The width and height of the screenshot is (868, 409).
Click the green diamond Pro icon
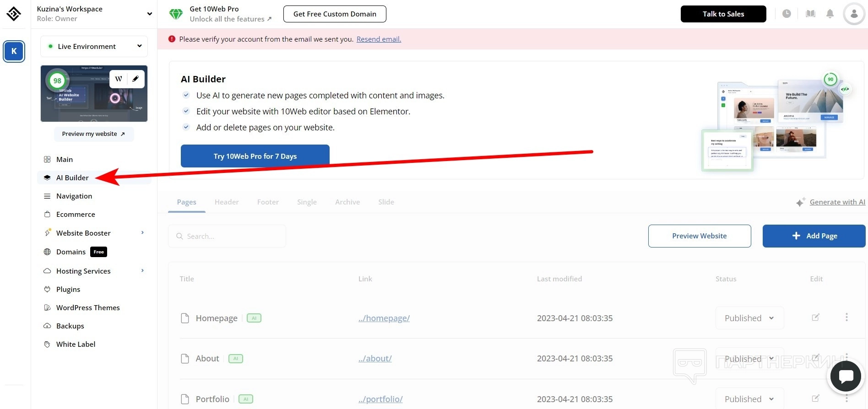(176, 14)
